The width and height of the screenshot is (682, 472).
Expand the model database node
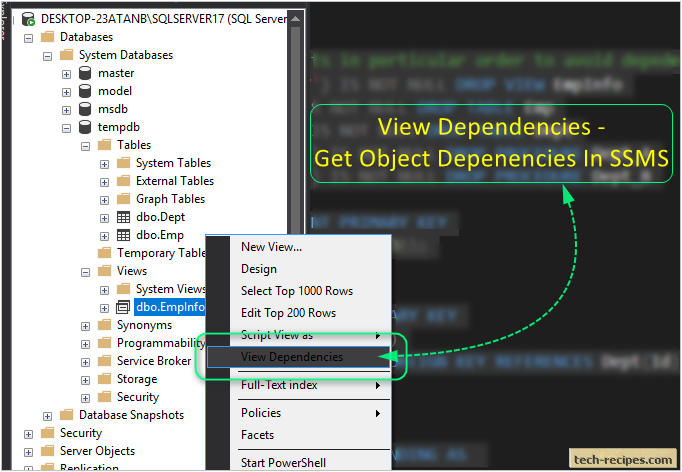click(67, 92)
